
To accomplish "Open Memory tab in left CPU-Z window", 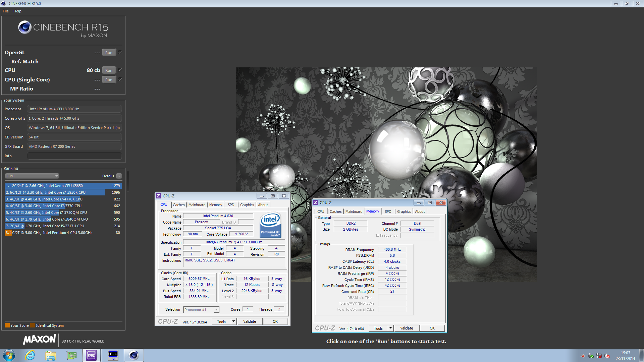I will pyautogui.click(x=216, y=205).
